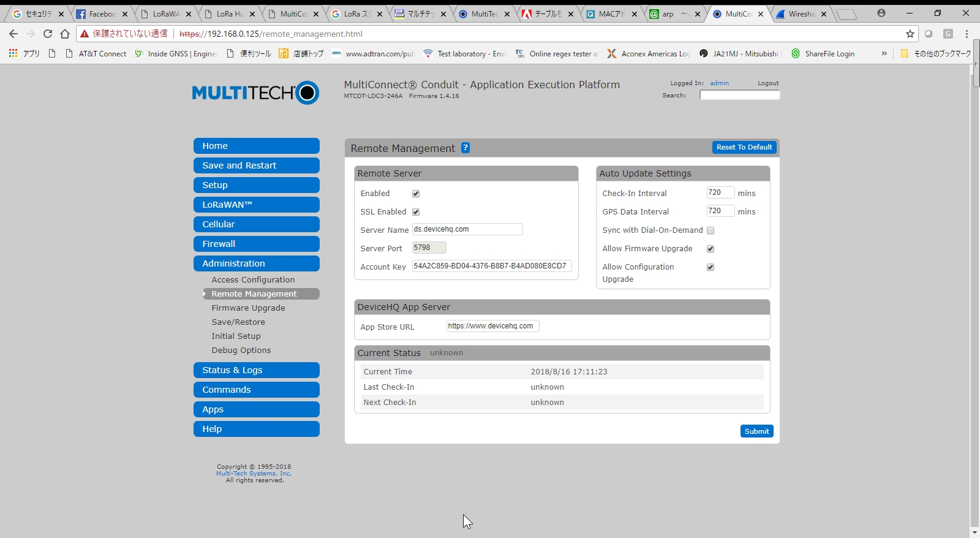980x538 pixels.
Task: Open Remote Management help question icon
Action: [x=466, y=148]
